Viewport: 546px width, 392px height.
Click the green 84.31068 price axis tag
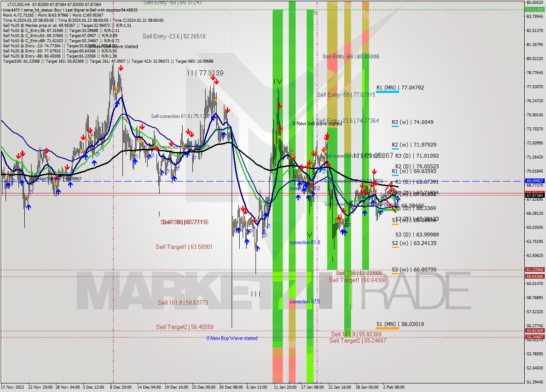point(535,9)
